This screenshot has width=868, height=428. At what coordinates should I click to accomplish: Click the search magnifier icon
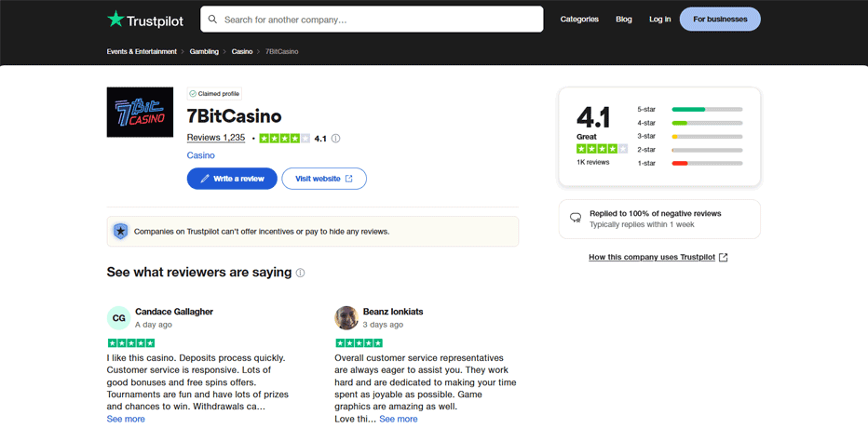point(212,20)
